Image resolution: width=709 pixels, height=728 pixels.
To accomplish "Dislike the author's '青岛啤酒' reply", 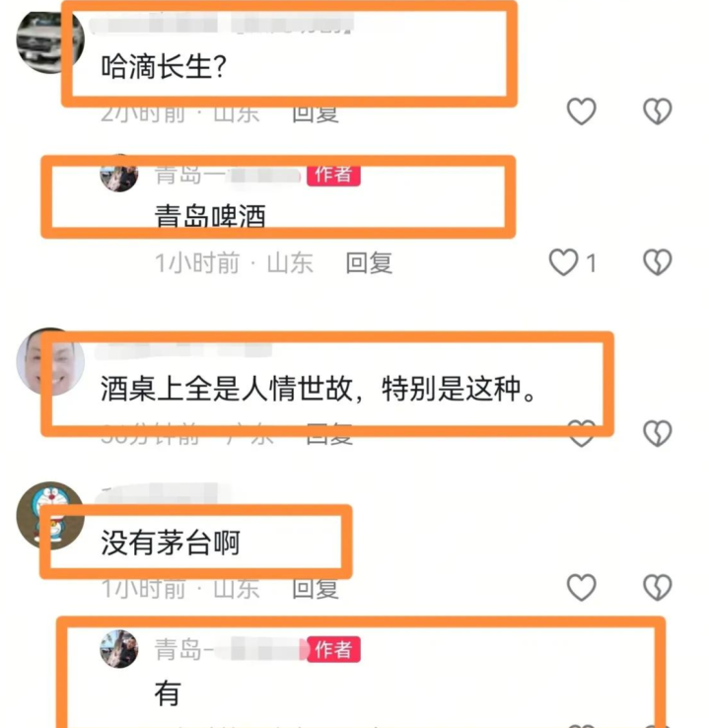I will (657, 262).
